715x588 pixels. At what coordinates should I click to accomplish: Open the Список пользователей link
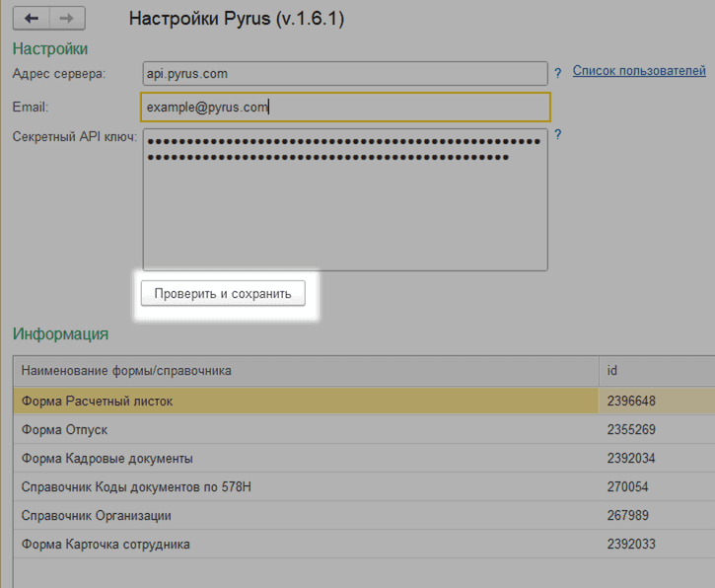[x=639, y=71]
